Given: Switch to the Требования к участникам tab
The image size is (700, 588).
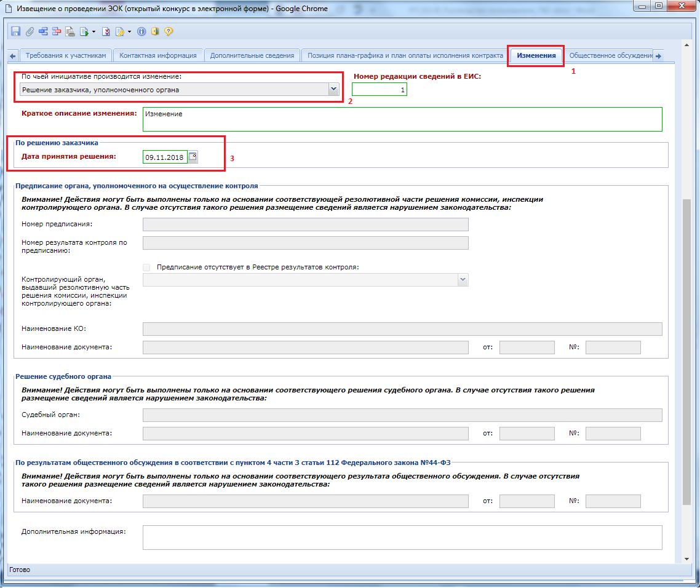Looking at the screenshot, I should [x=66, y=55].
